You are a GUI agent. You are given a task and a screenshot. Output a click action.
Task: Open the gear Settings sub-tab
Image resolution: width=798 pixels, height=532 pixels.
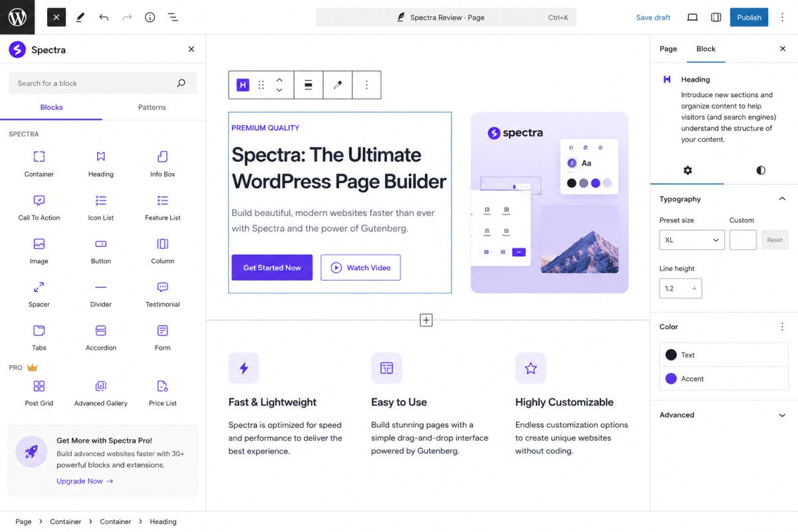688,170
